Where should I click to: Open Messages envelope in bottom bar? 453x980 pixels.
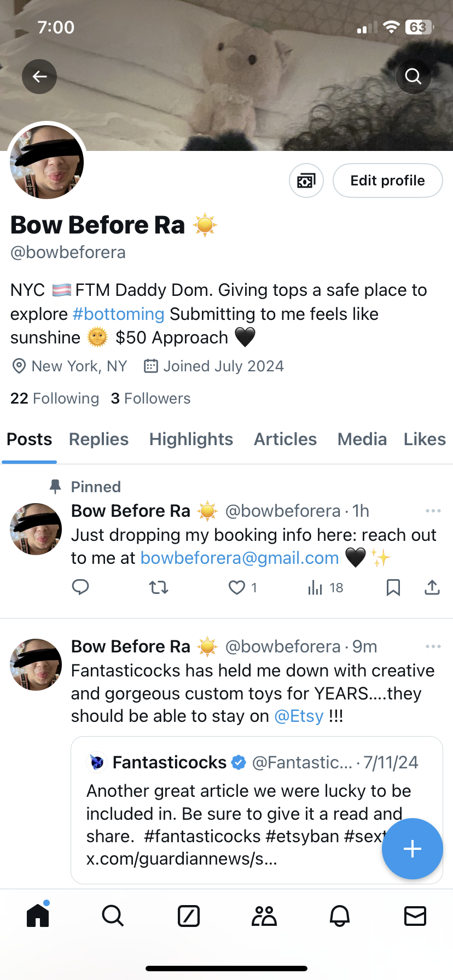[415, 915]
